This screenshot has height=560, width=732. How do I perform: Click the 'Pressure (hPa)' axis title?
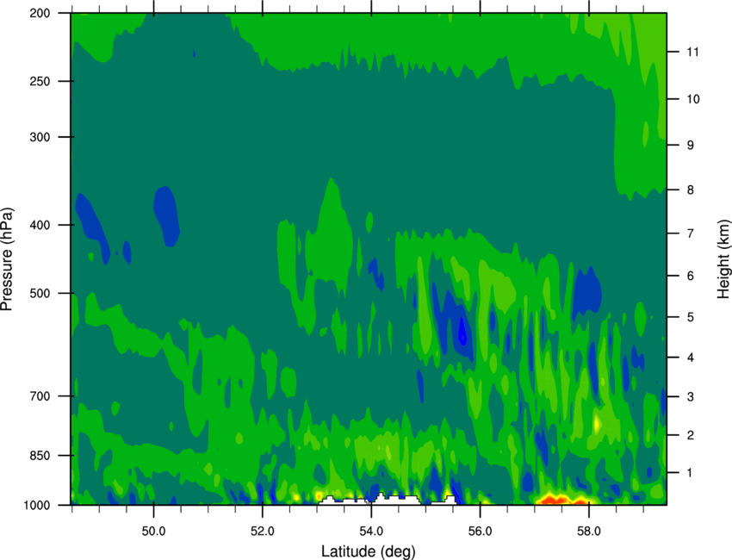coord(7,259)
